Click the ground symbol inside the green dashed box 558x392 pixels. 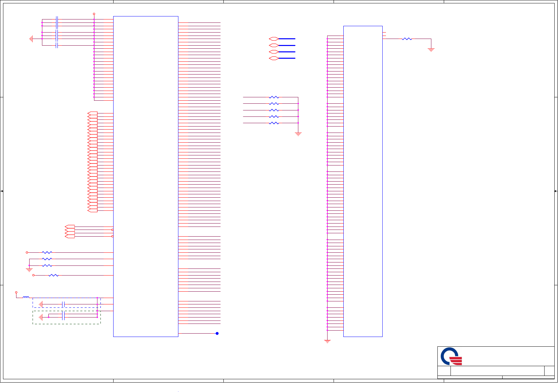click(x=41, y=317)
